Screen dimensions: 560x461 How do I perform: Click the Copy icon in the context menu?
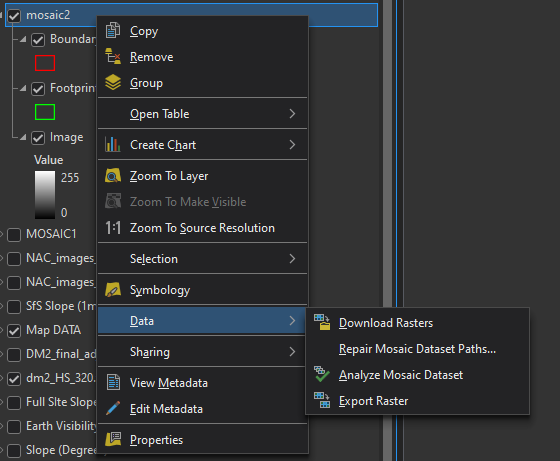pos(113,30)
